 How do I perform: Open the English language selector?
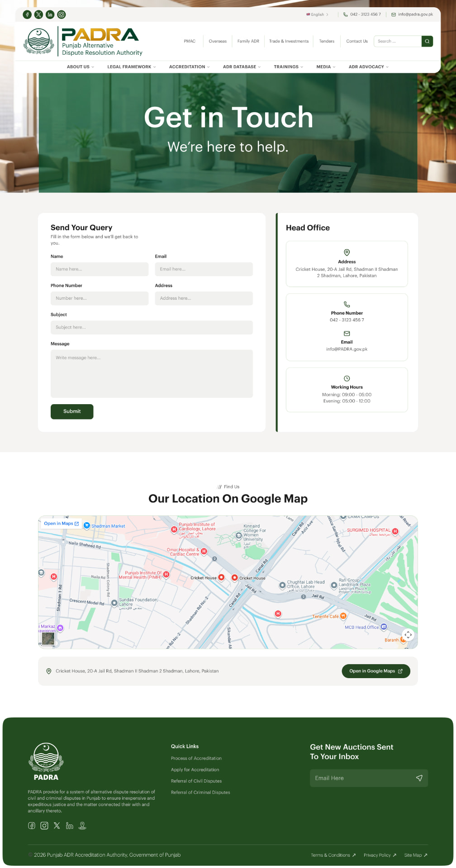[318, 14]
